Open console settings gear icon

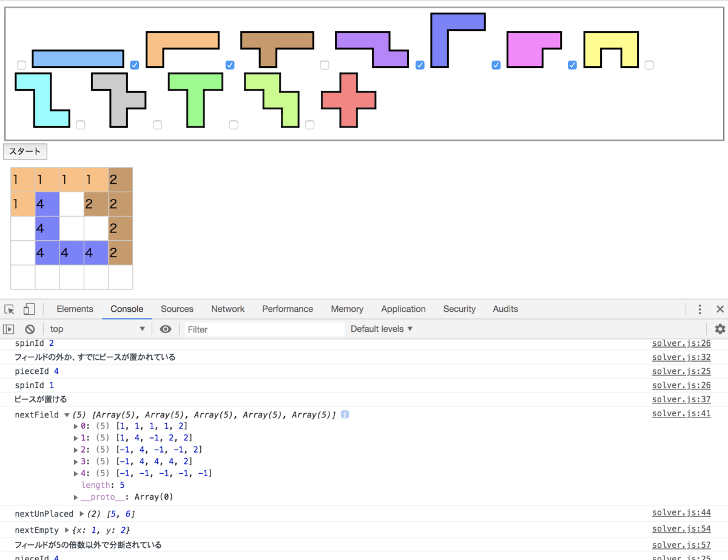[720, 329]
